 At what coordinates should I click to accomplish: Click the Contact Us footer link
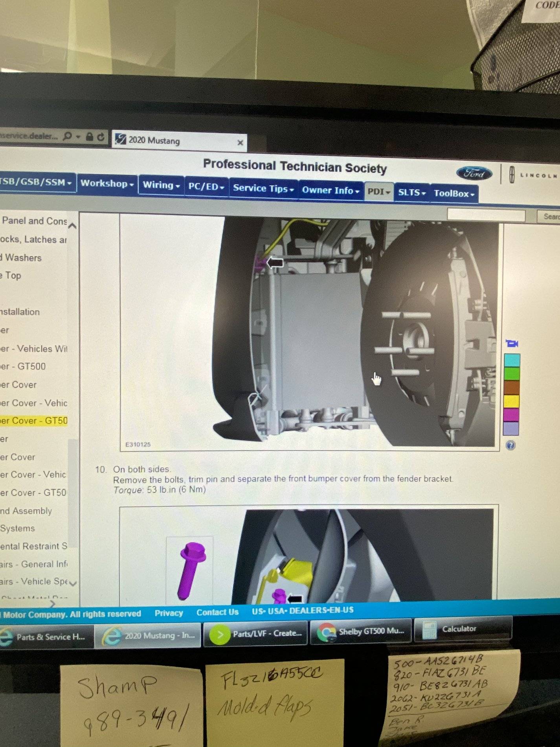tap(217, 612)
